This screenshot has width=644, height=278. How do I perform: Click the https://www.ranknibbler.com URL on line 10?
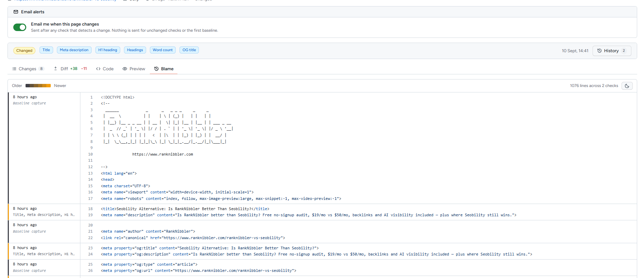point(162,154)
